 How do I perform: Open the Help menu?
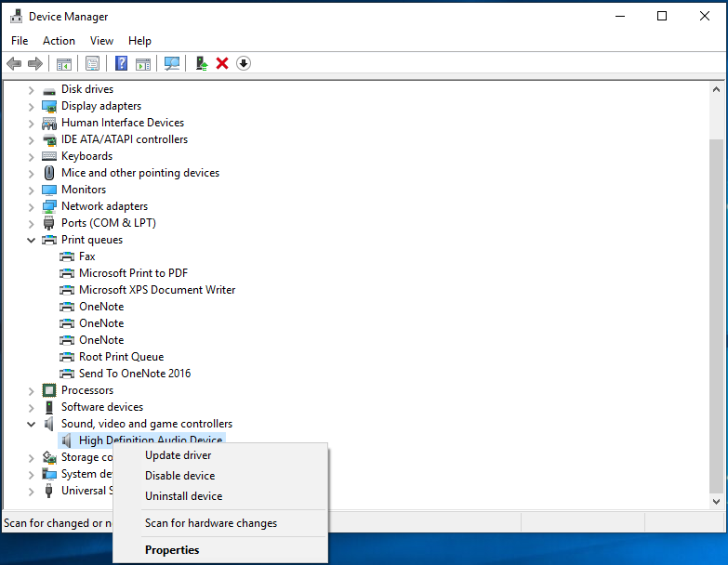[139, 41]
